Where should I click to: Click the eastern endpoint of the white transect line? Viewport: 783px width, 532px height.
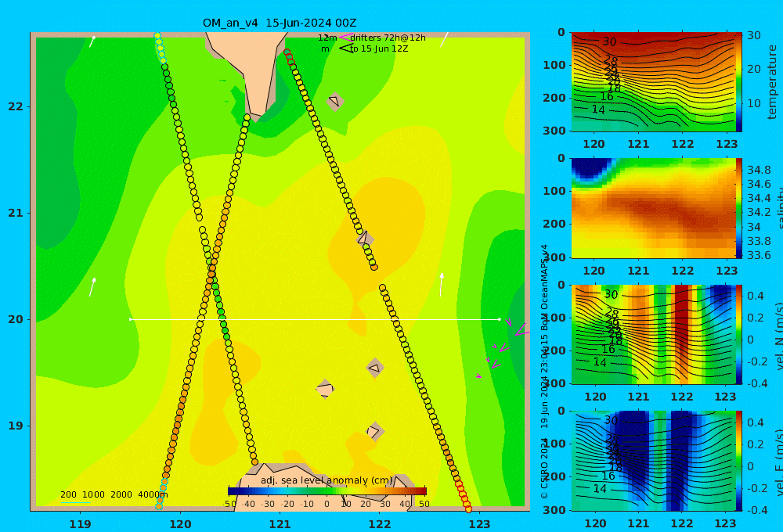tap(500, 319)
